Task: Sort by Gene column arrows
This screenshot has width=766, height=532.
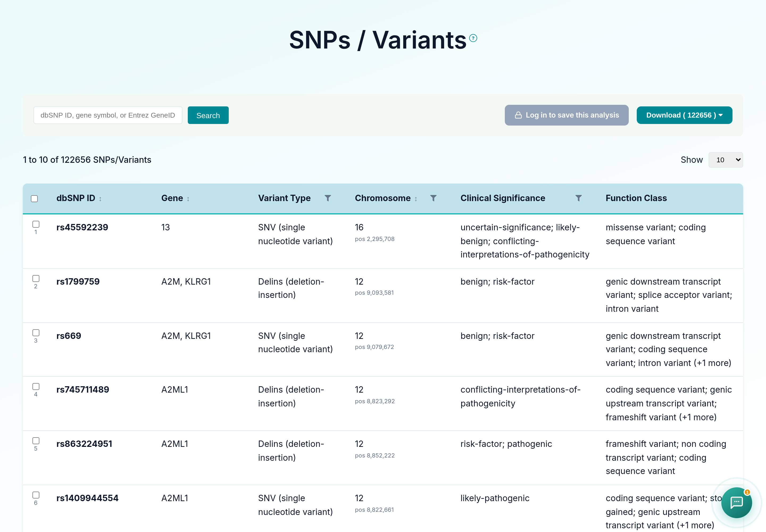Action: [x=188, y=199]
